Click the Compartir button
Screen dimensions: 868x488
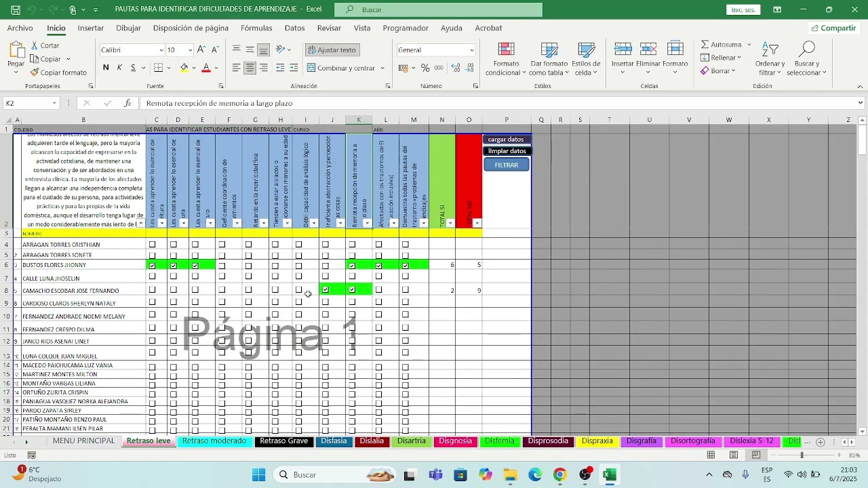pos(833,28)
